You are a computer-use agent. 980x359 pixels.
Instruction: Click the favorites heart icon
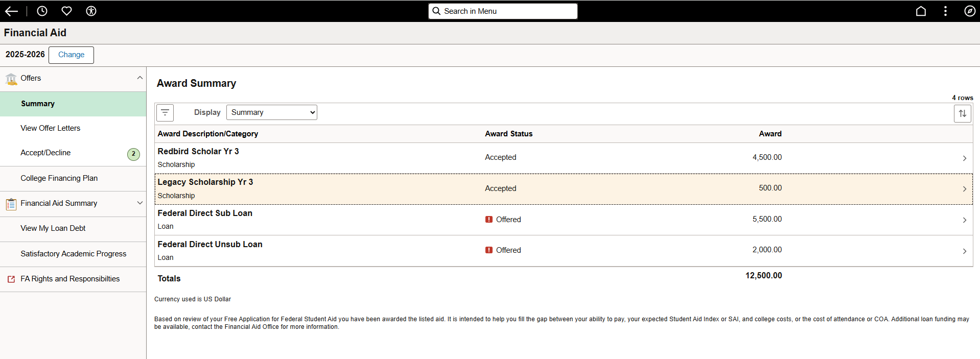coord(67,11)
